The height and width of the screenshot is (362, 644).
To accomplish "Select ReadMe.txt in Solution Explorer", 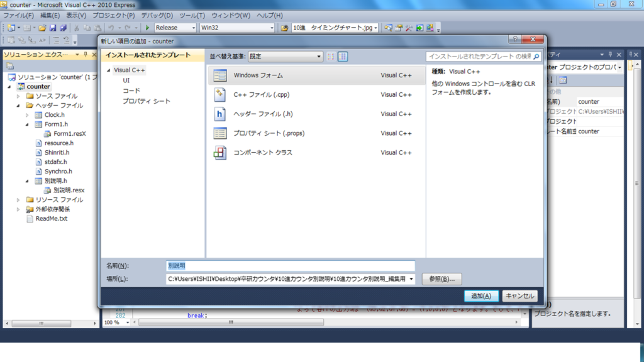I will [x=52, y=219].
